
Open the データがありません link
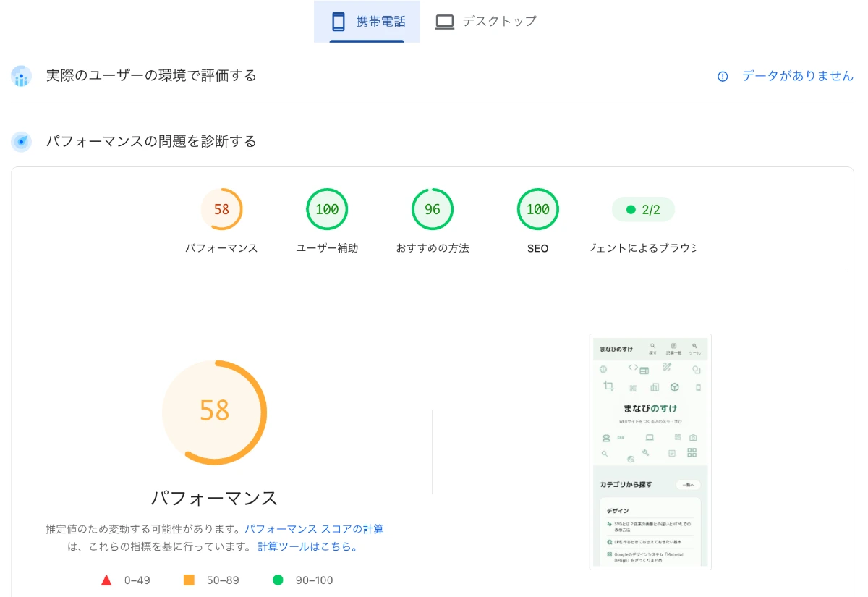(798, 76)
